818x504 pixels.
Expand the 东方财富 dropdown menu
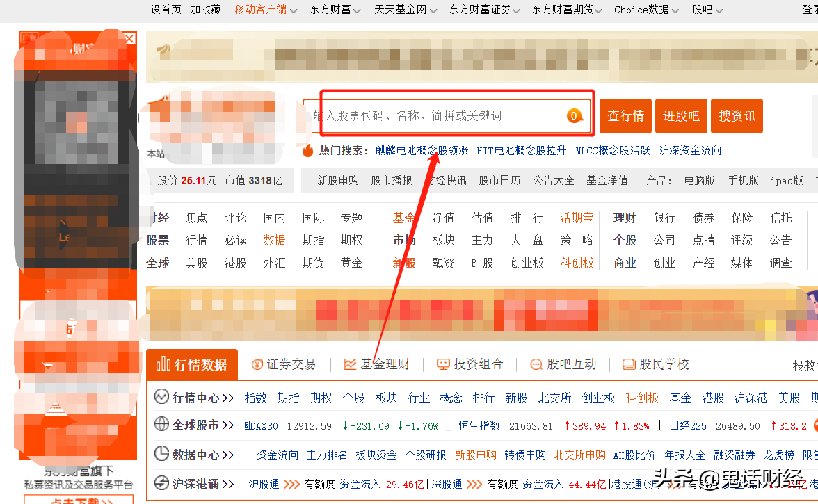point(357,10)
